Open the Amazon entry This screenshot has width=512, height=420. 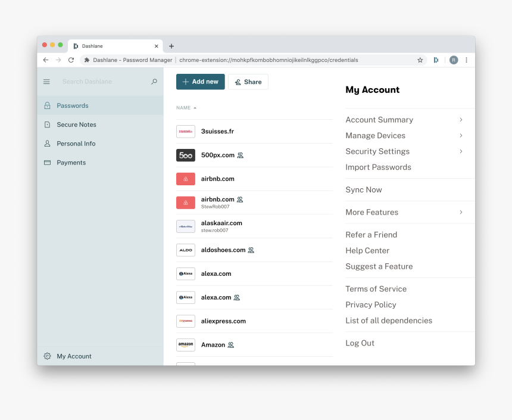(x=254, y=345)
